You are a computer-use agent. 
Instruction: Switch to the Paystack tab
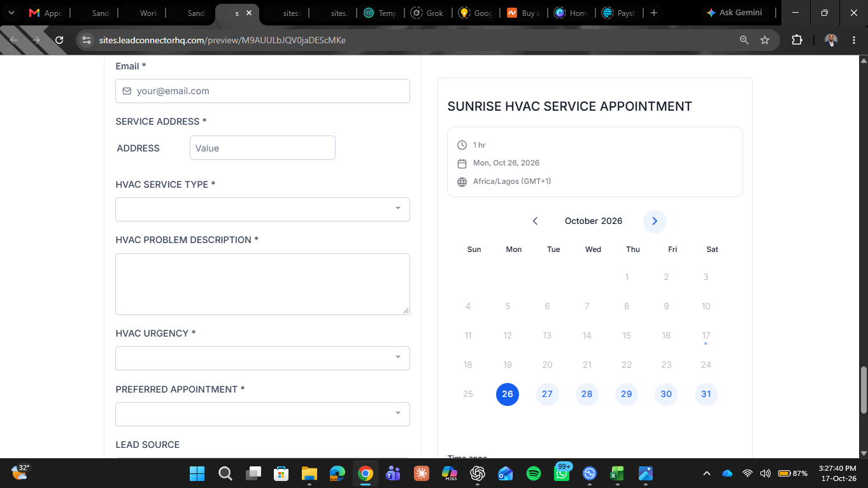620,13
